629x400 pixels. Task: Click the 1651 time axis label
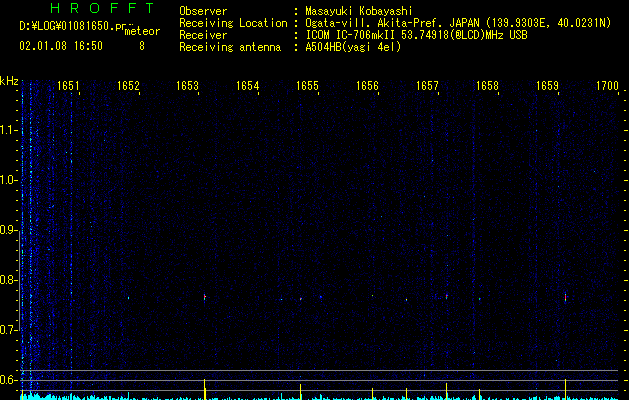[68, 86]
